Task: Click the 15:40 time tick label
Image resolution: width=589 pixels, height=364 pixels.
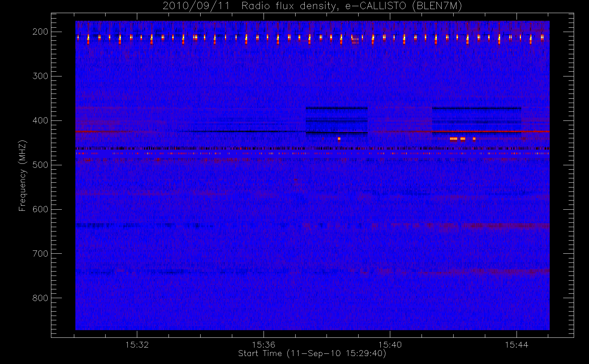Action: tap(390, 345)
